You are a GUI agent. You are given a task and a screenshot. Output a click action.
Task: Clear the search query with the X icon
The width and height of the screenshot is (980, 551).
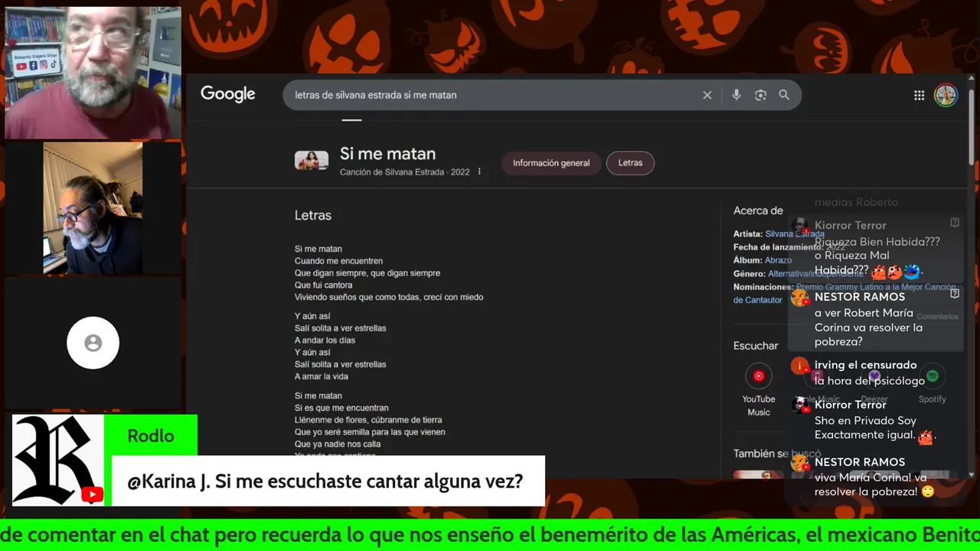click(707, 95)
